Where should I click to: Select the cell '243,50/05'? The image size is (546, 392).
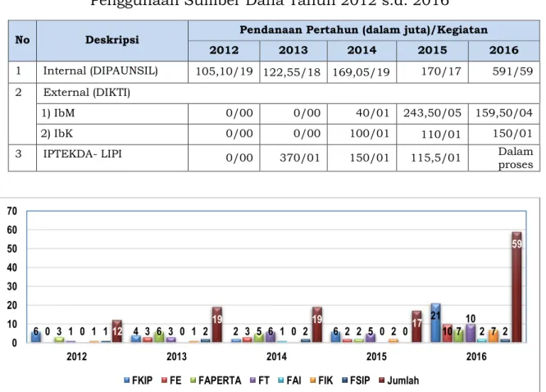tap(433, 114)
